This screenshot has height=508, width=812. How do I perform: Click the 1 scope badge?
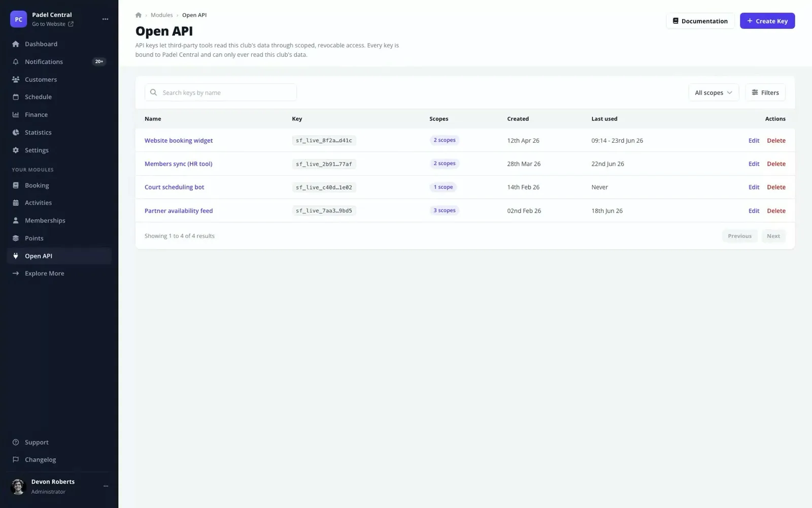coord(443,187)
